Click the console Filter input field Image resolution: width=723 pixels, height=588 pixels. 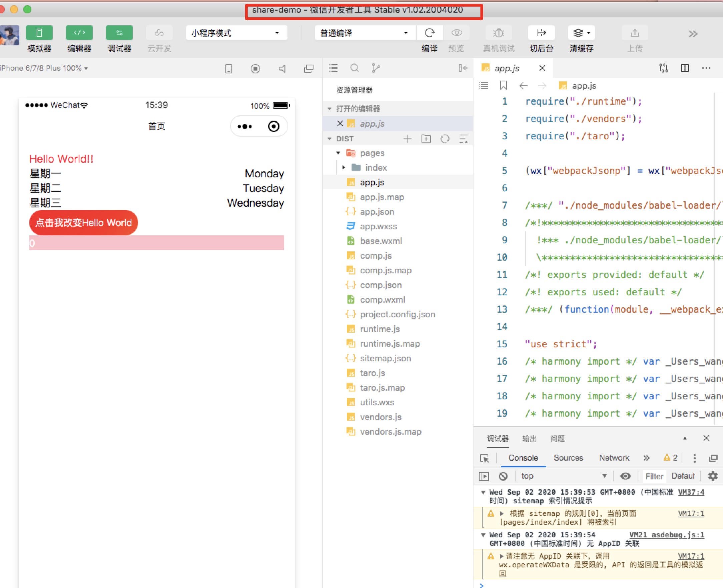pyautogui.click(x=654, y=476)
